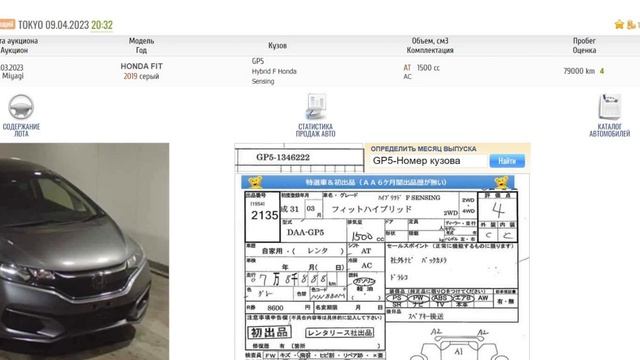The width and height of the screenshot is (640, 360).
Task: Open the gray Honda Fit photo
Action: click(84, 251)
